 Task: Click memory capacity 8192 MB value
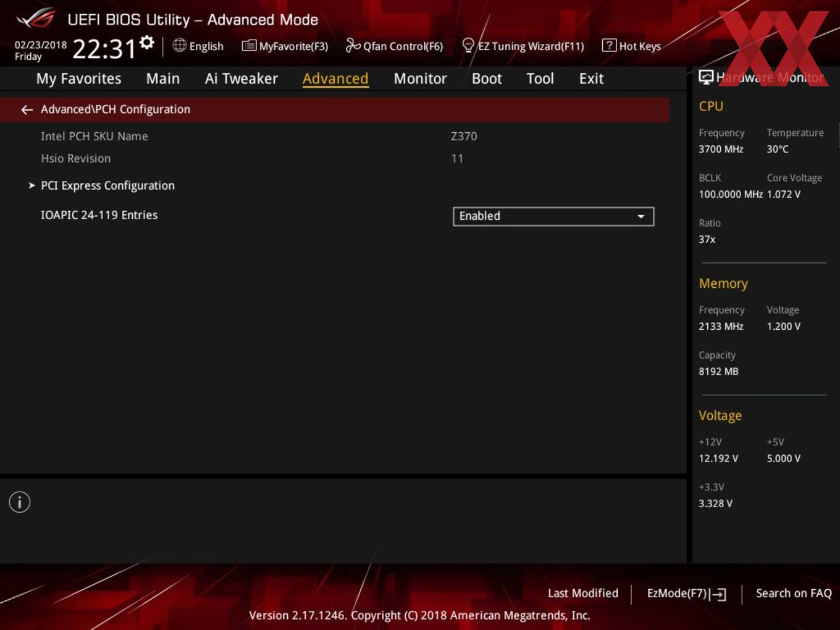point(718,371)
